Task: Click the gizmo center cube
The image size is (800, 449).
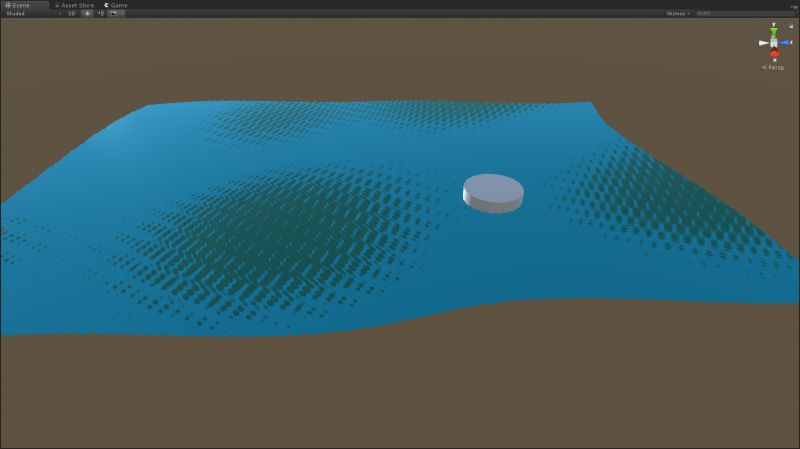Action: coord(774,43)
